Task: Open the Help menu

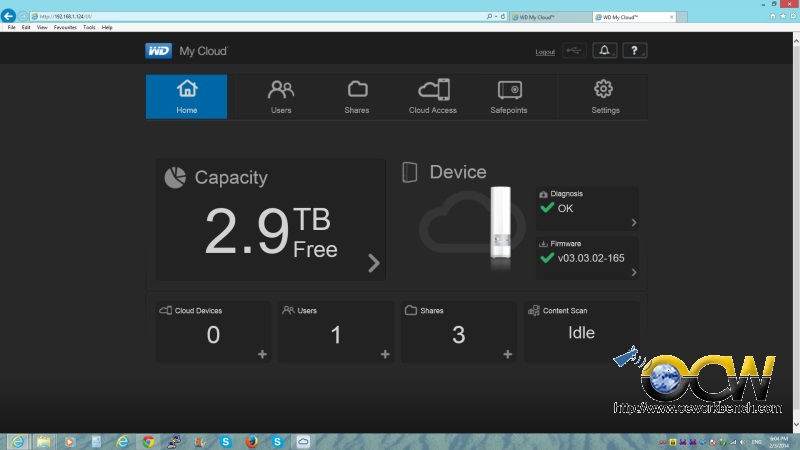Action: pyautogui.click(x=107, y=28)
